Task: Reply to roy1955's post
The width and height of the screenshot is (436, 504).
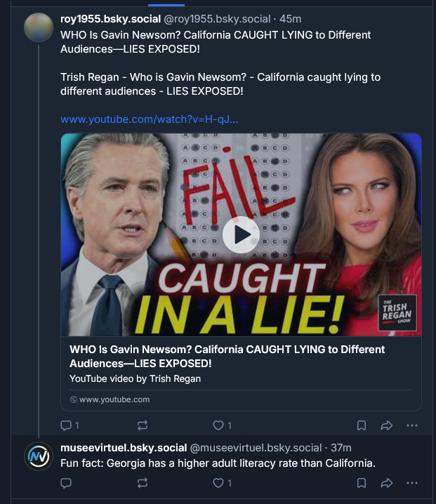Action: pyautogui.click(x=67, y=425)
